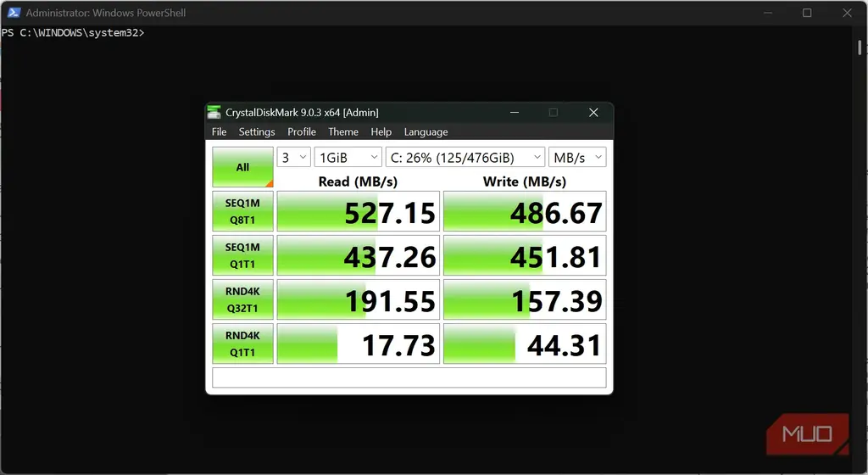Click the CrystalDiskMark app icon in title bar
This screenshot has height=475, width=868.
pos(214,112)
